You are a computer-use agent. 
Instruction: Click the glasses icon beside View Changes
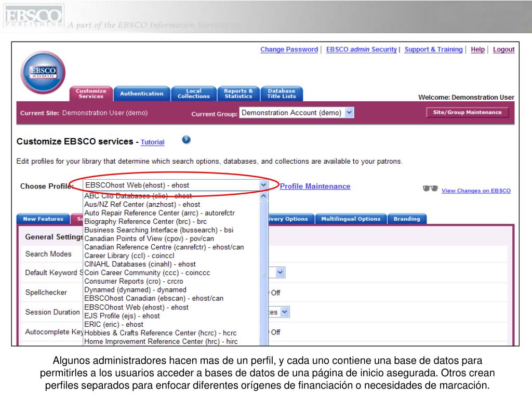(430, 188)
